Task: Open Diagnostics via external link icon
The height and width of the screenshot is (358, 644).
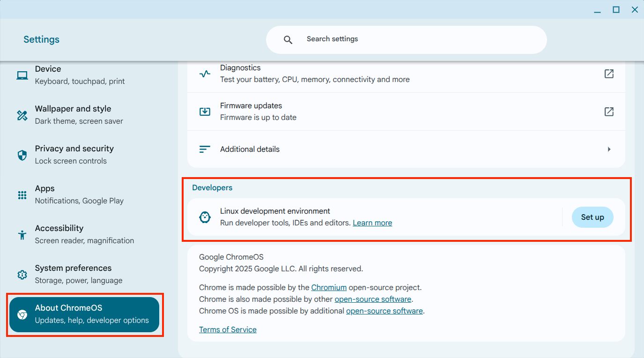Action: coord(609,74)
